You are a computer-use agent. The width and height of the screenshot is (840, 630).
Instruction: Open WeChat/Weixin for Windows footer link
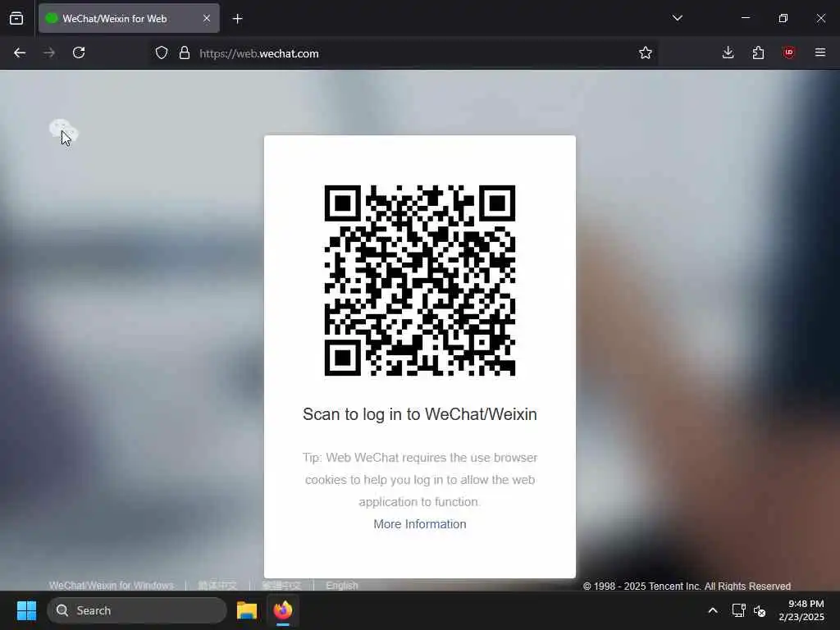pyautogui.click(x=112, y=586)
